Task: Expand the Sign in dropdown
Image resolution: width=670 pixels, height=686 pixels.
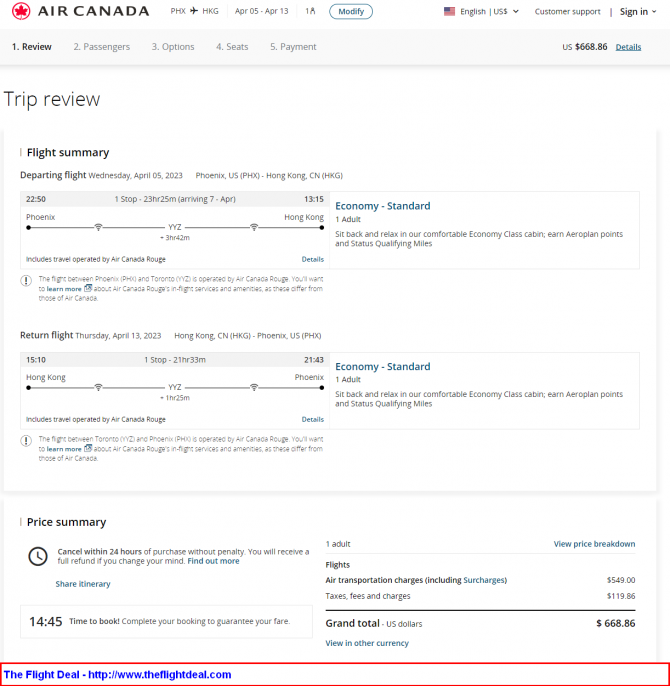Action: 638,12
